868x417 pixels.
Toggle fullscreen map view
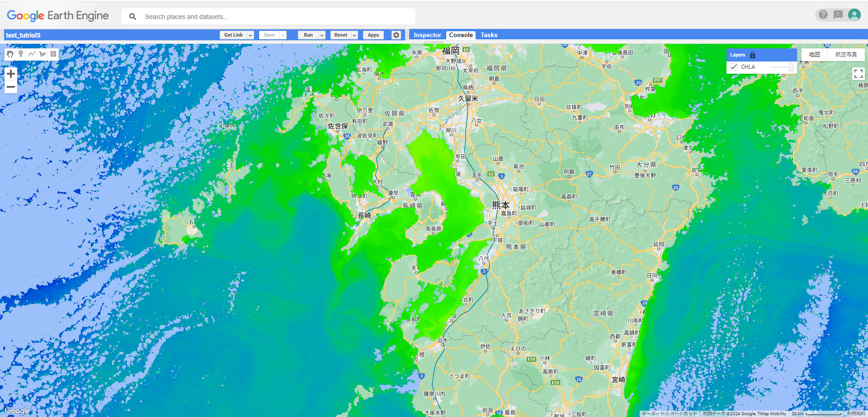858,74
